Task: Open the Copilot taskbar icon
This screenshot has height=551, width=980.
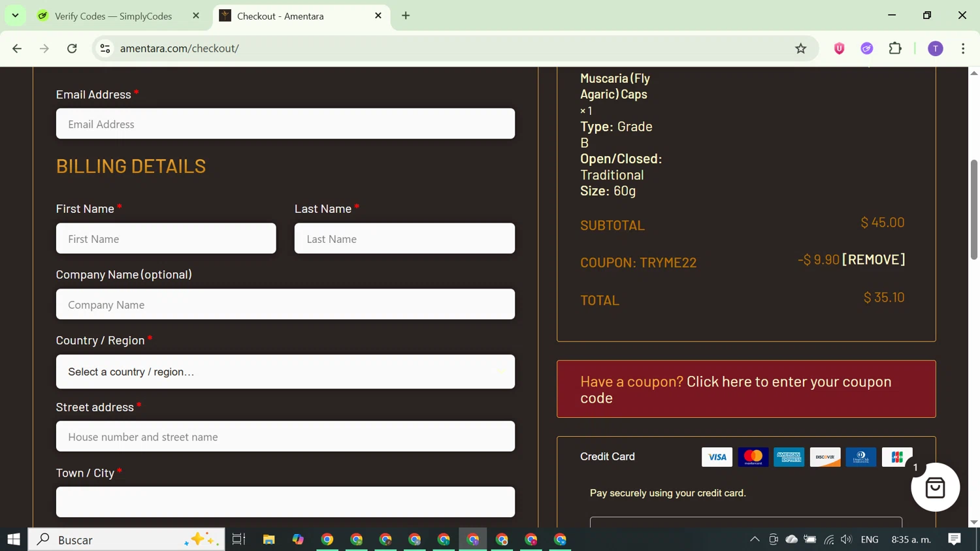Action: point(298,539)
